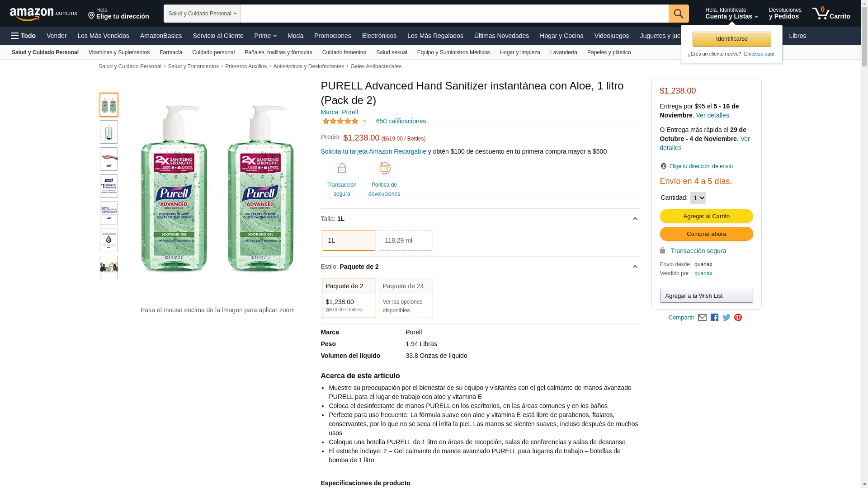Click the search magnifier button
Viewport: 868px width, 488px height.
(679, 14)
